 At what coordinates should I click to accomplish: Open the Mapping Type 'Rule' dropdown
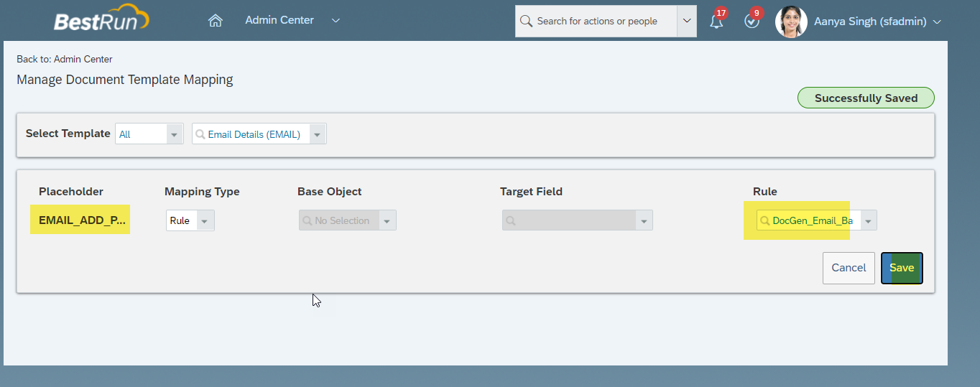click(x=204, y=220)
